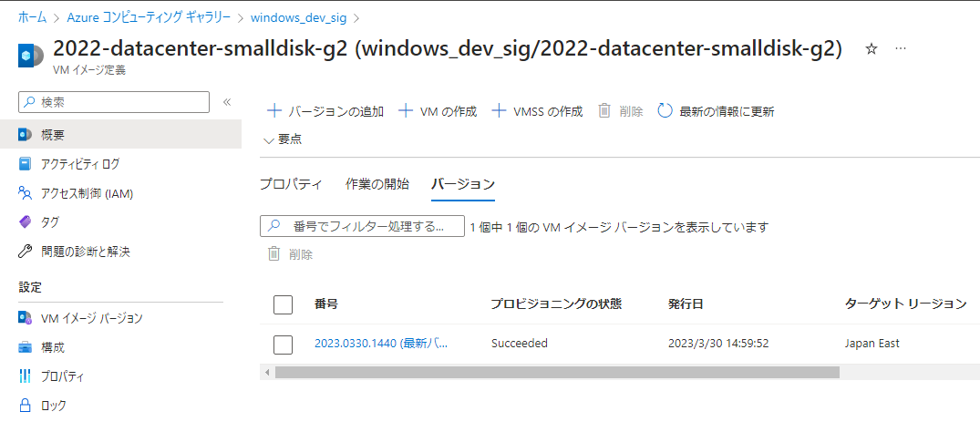Collapse the sidebar with double chevron

pyautogui.click(x=228, y=102)
